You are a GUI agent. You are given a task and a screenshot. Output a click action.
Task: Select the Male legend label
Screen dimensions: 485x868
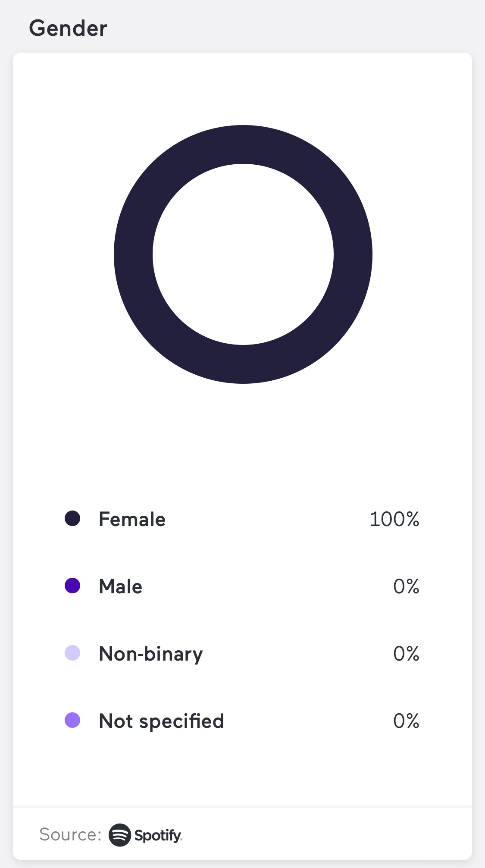click(x=121, y=586)
